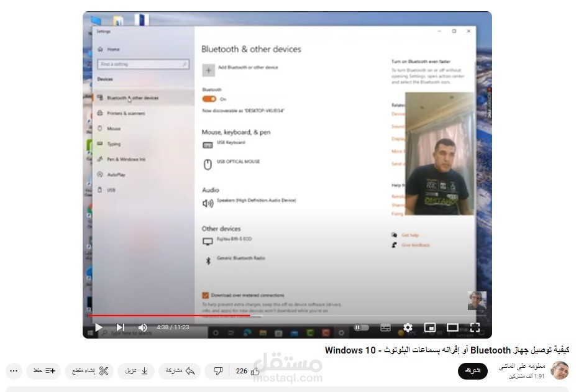Click the Get help link
Image resolution: width=576 pixels, height=392 pixels.
pos(410,235)
